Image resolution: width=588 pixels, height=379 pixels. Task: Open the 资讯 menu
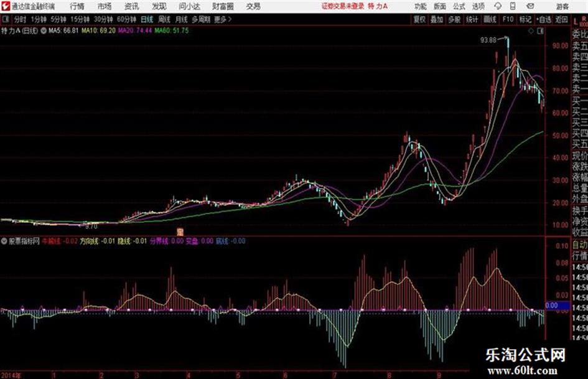pos(132,6)
